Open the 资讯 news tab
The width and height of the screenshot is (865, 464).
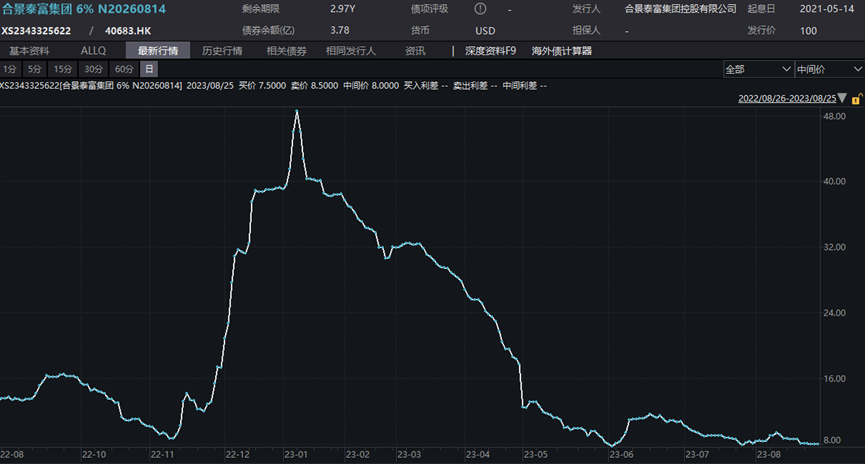(x=415, y=50)
